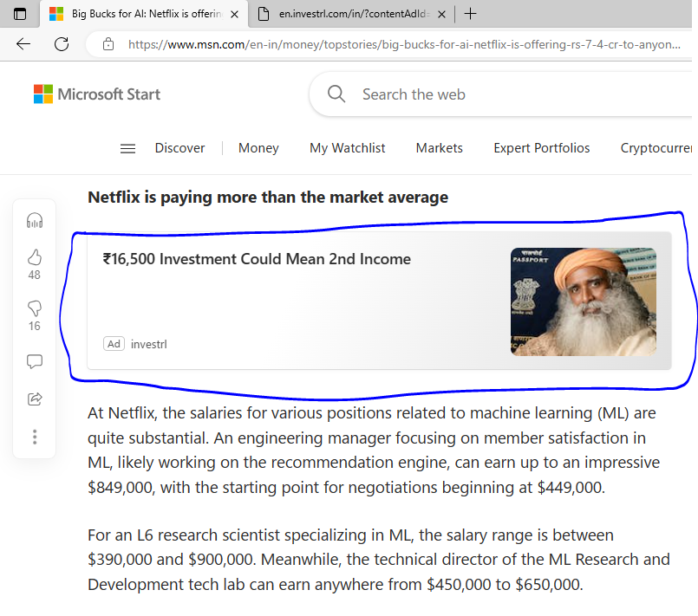Open the Microsoft Start logo home link
The width and height of the screenshot is (698, 616).
pyautogui.click(x=96, y=94)
